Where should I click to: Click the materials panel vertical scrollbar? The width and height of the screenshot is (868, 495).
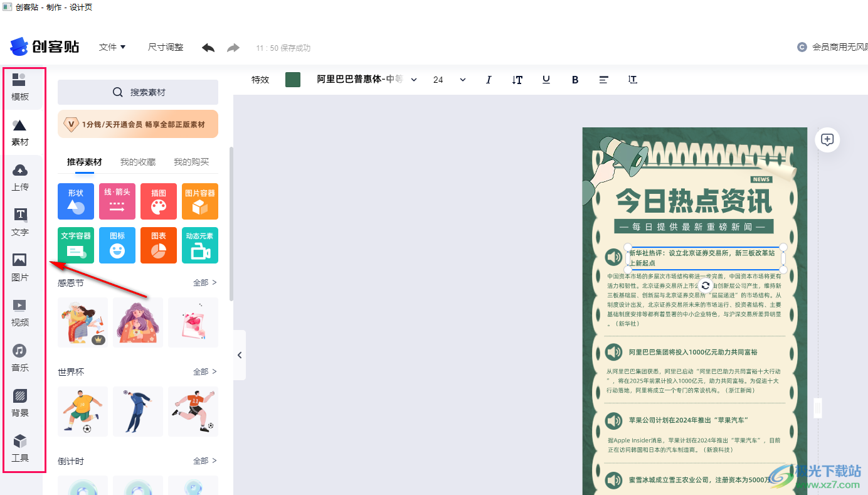(231, 225)
